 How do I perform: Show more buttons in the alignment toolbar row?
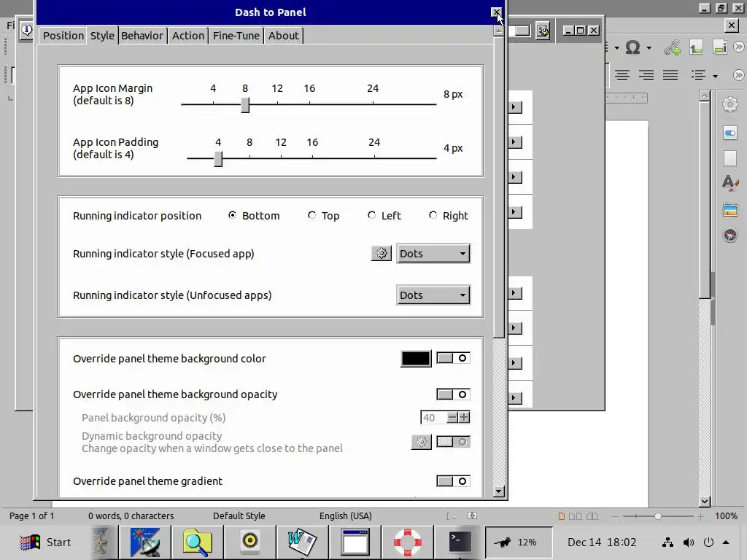click(x=738, y=75)
